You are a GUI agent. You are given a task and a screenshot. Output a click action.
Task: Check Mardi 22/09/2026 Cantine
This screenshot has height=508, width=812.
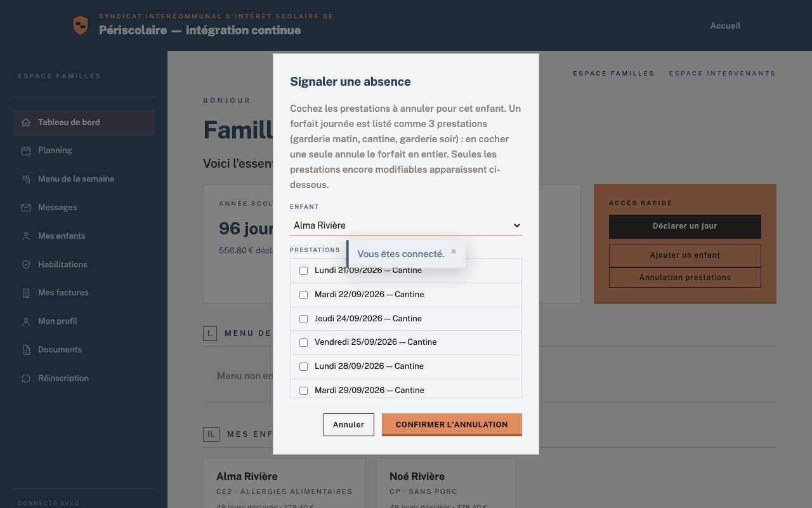coord(303,295)
